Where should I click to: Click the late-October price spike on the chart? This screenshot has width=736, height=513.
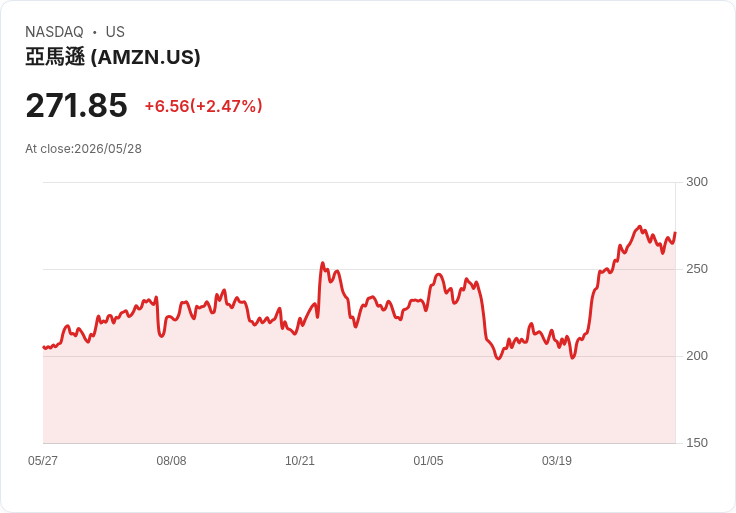pyautogui.click(x=322, y=263)
